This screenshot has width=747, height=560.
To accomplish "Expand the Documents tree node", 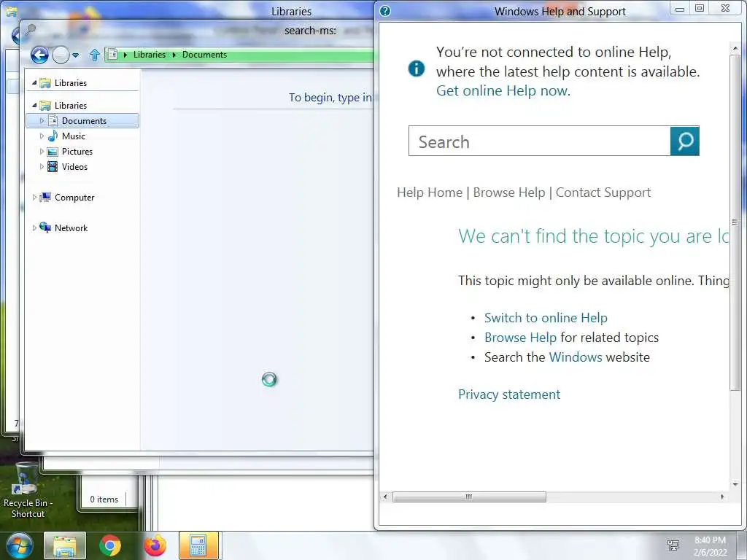I will (42, 121).
